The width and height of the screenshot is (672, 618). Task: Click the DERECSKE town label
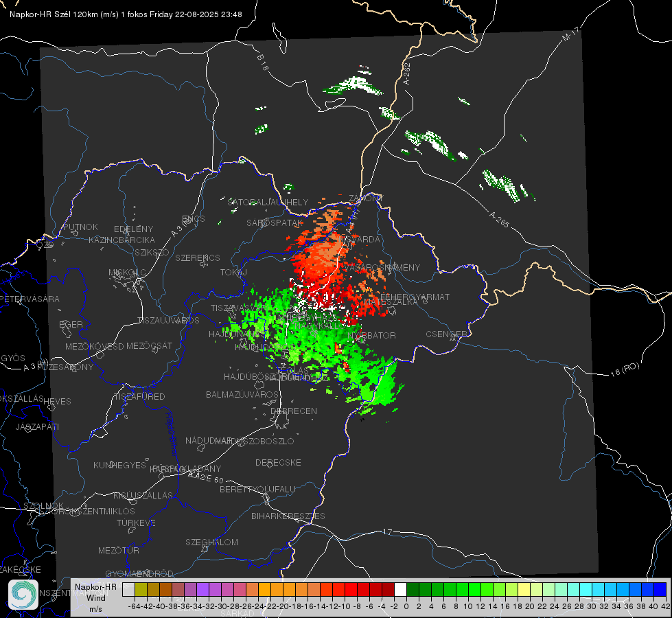pos(278,463)
